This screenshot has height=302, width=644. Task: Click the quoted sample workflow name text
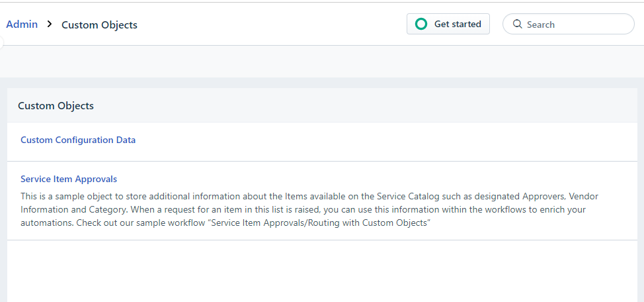coord(318,223)
